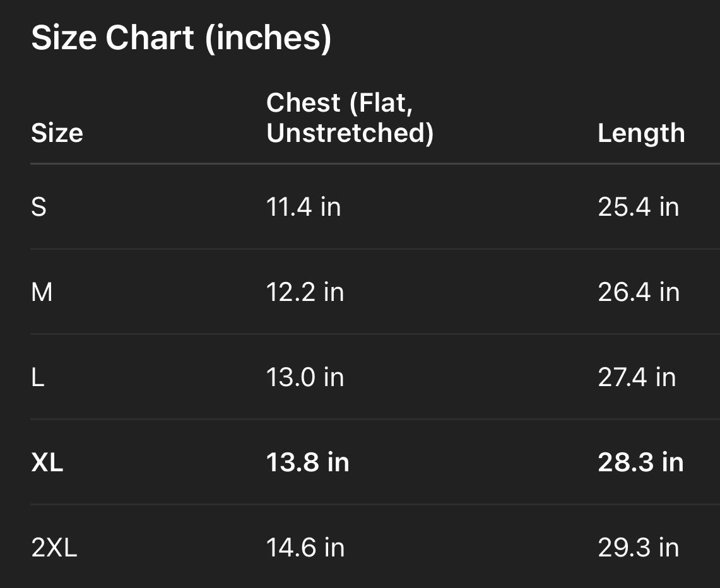The image size is (720, 588).
Task: Click the 13.8 in chest value
Action: (307, 462)
